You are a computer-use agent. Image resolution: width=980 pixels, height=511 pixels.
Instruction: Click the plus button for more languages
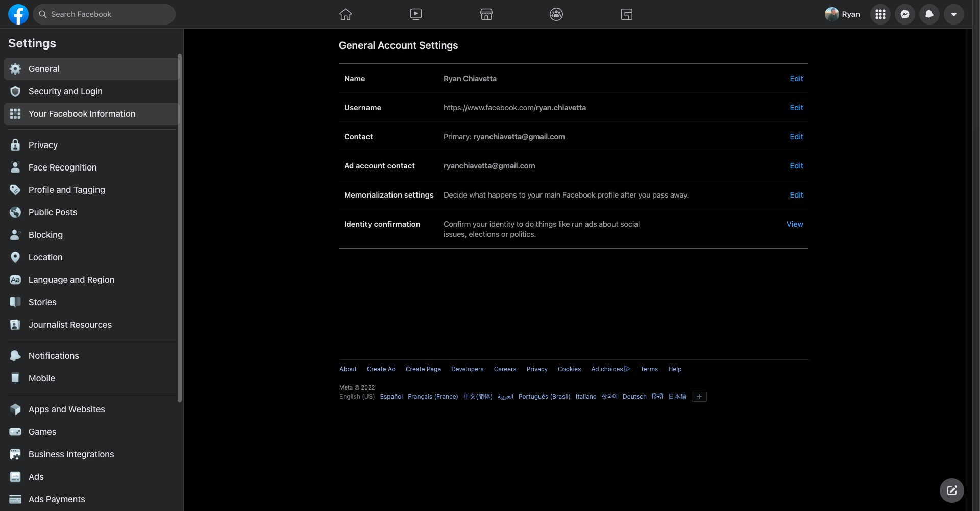point(699,397)
